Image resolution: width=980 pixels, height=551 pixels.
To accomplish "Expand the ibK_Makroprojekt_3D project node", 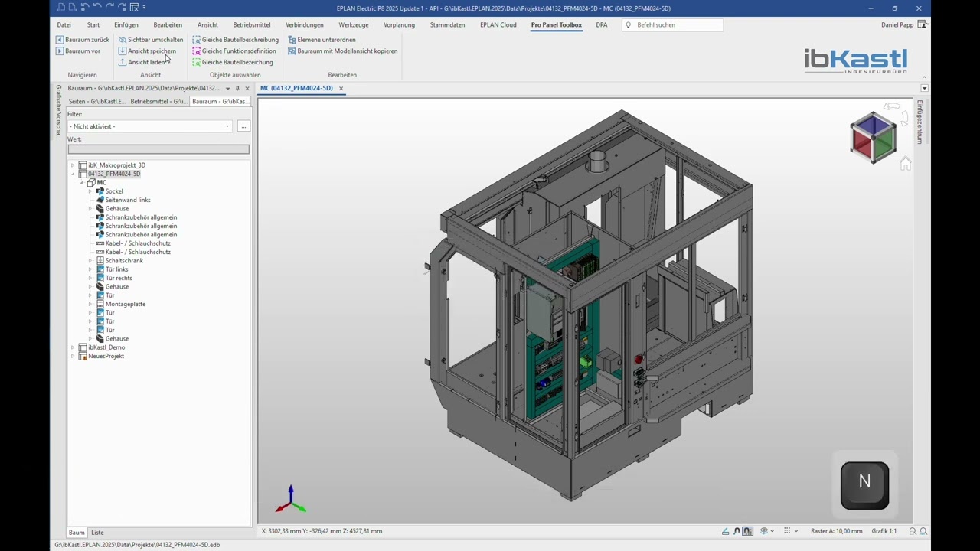I will (x=73, y=165).
